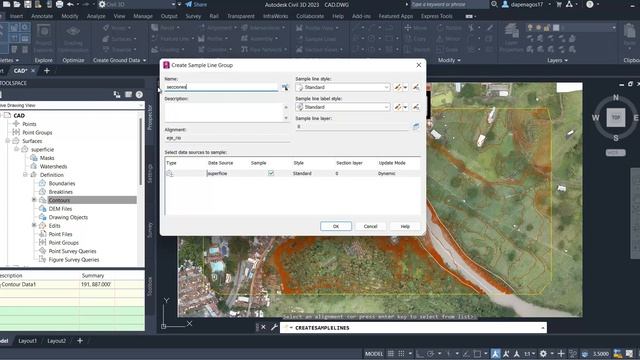Screen dimensions: 640x360
Task: Click Project Explorer in the Explore panel
Action: tap(43, 38)
